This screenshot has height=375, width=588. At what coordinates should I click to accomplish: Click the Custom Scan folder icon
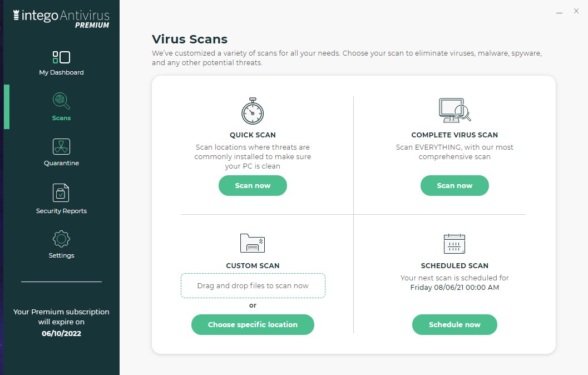253,243
